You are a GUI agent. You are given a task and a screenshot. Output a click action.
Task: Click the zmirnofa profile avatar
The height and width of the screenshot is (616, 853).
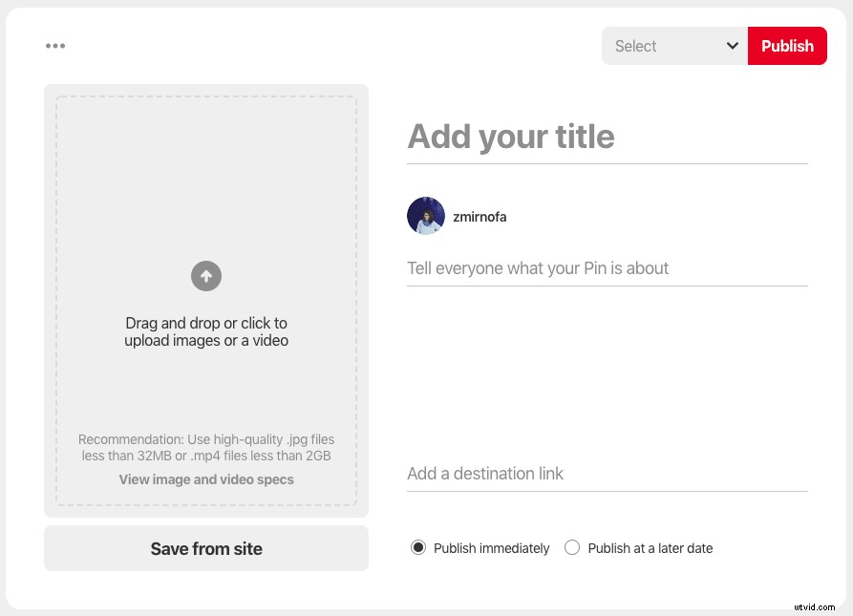click(426, 216)
